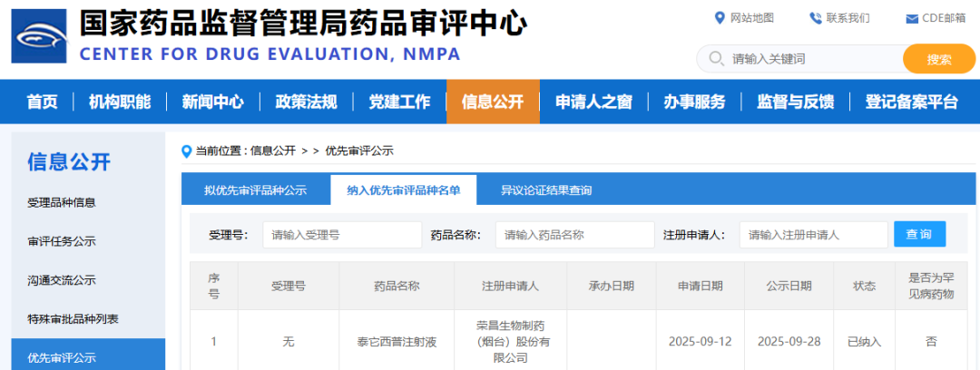Focus the 药品名称 input field
Image resolution: width=980 pixels, height=370 pixels.
point(574,235)
